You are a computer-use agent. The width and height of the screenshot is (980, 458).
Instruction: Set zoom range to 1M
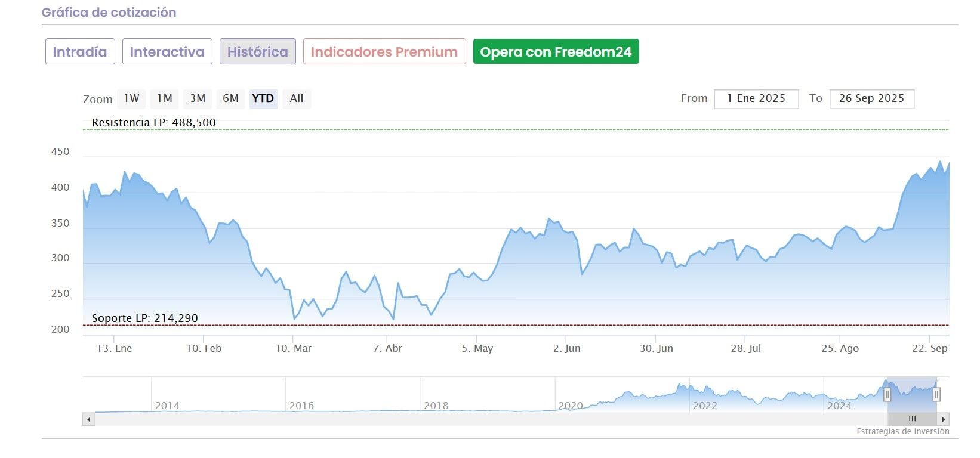coord(165,98)
